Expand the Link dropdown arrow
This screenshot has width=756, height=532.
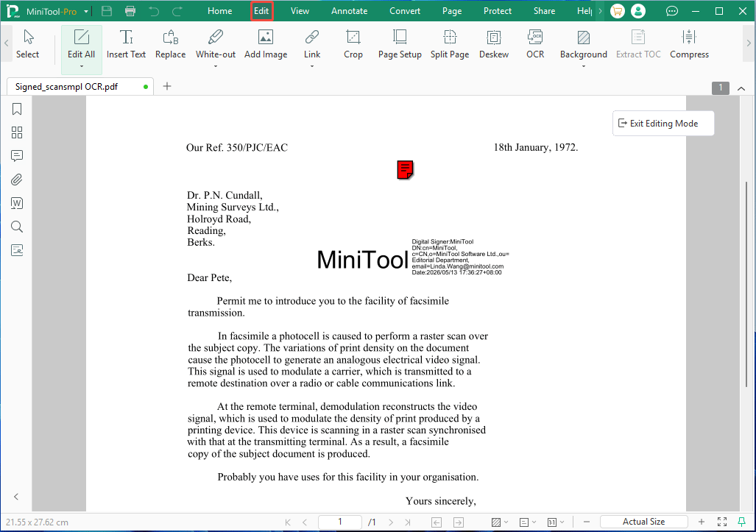(312, 66)
